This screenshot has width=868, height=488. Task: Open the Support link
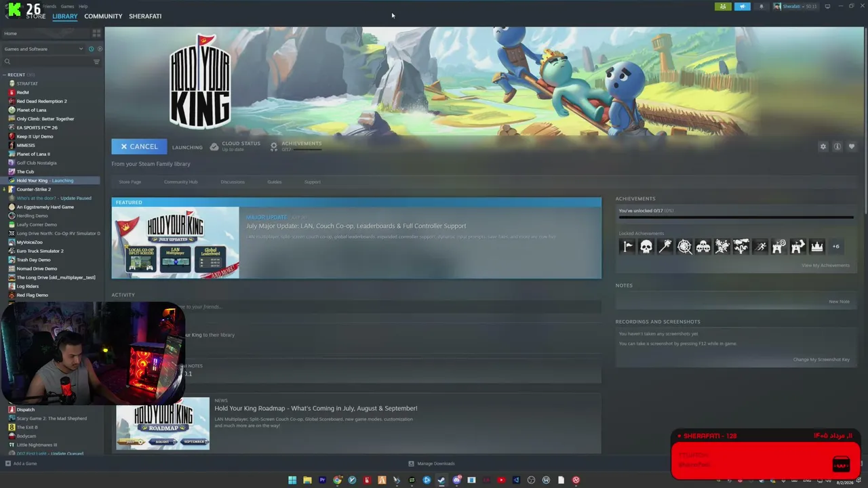tap(313, 182)
